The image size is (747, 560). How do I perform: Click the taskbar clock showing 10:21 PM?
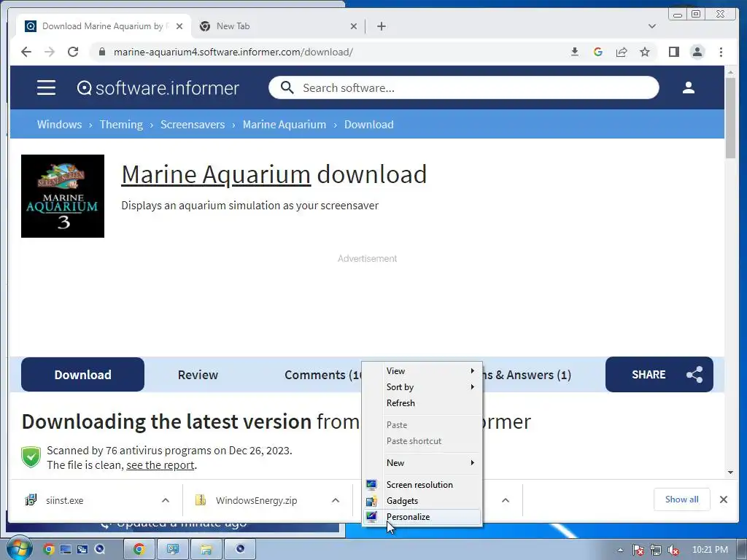point(710,550)
